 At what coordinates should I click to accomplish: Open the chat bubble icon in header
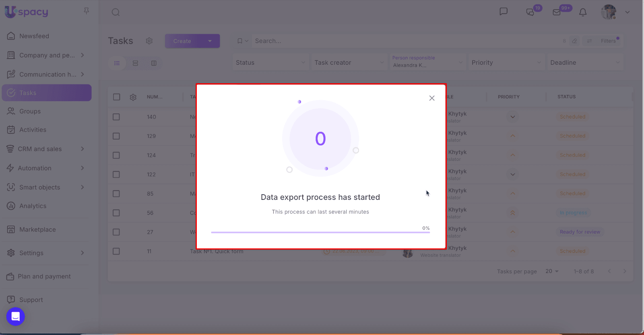503,12
